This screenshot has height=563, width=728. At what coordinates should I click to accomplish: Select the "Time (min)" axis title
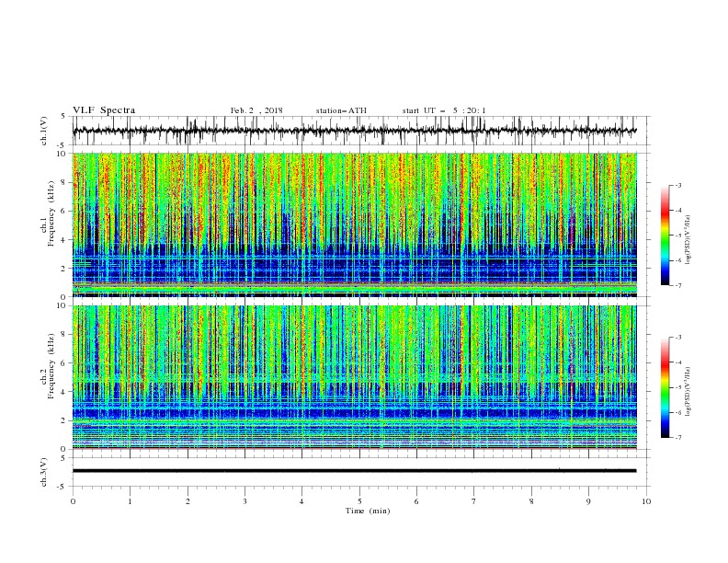tap(368, 511)
